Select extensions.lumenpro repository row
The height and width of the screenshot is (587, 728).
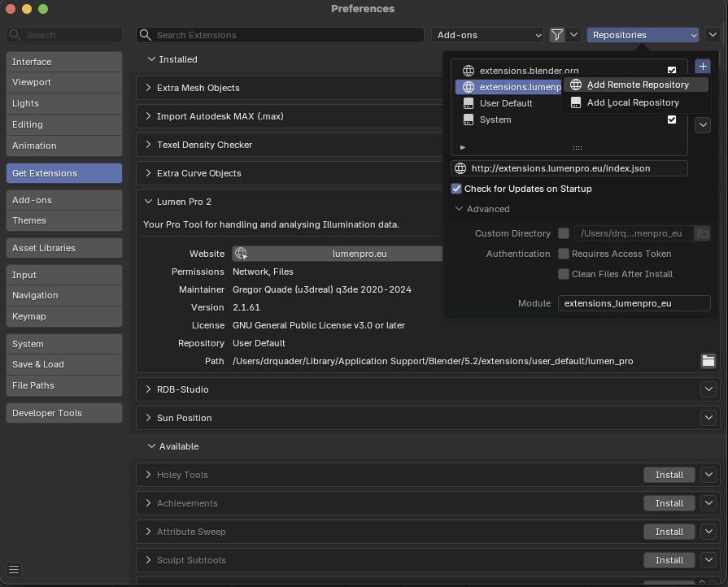(x=508, y=87)
